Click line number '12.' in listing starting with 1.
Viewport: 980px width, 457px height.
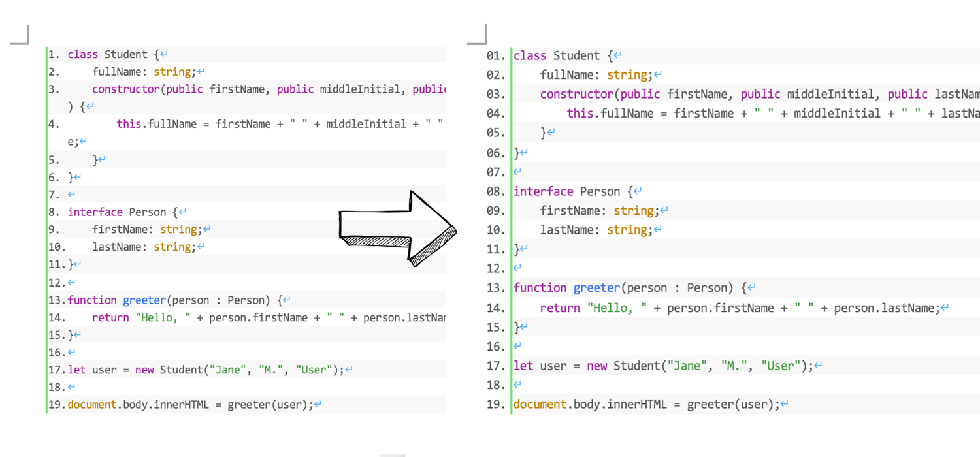click(x=57, y=283)
